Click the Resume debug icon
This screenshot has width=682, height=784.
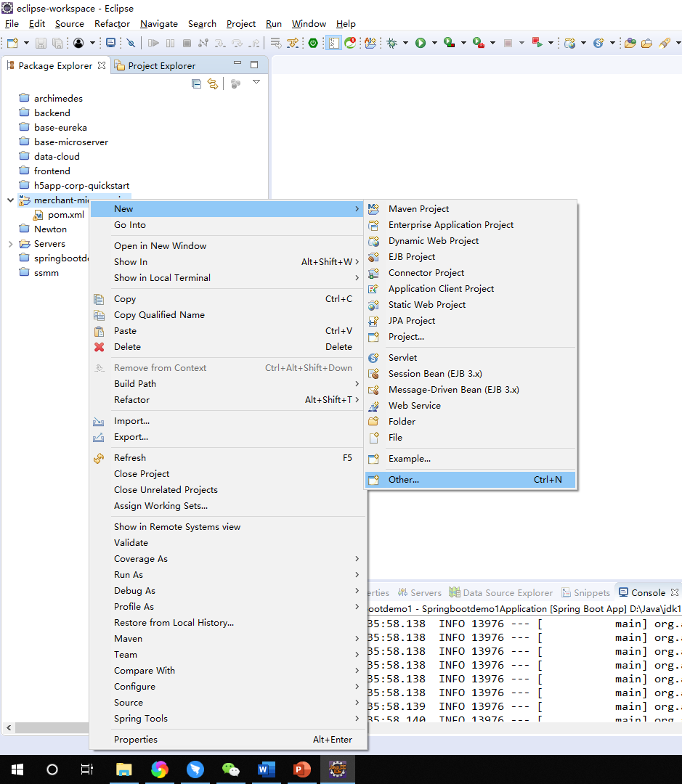point(153,43)
